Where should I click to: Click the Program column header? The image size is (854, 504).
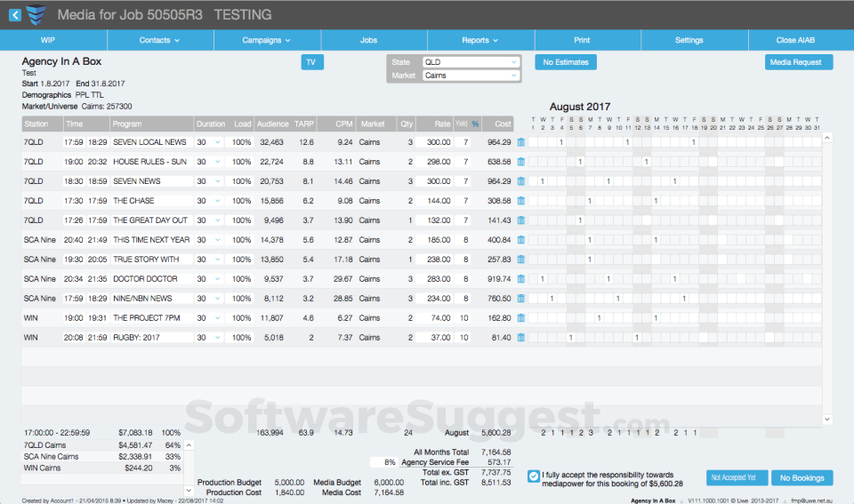(x=151, y=124)
